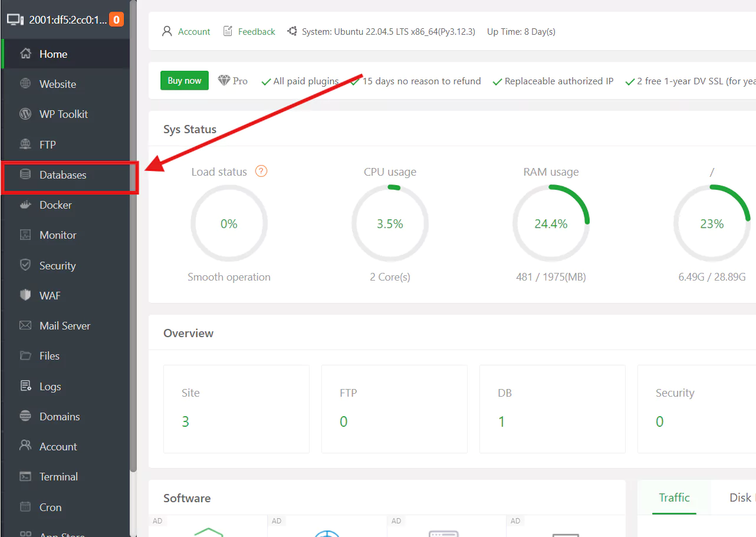The image size is (756, 537).
Task: Click the WAF shield icon
Action: click(25, 295)
